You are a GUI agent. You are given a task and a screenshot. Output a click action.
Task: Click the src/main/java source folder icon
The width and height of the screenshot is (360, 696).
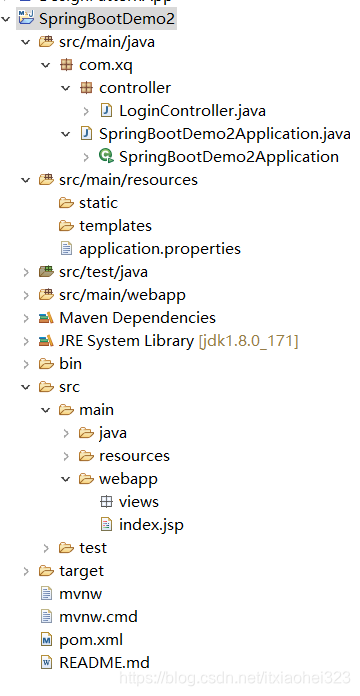click(x=46, y=42)
